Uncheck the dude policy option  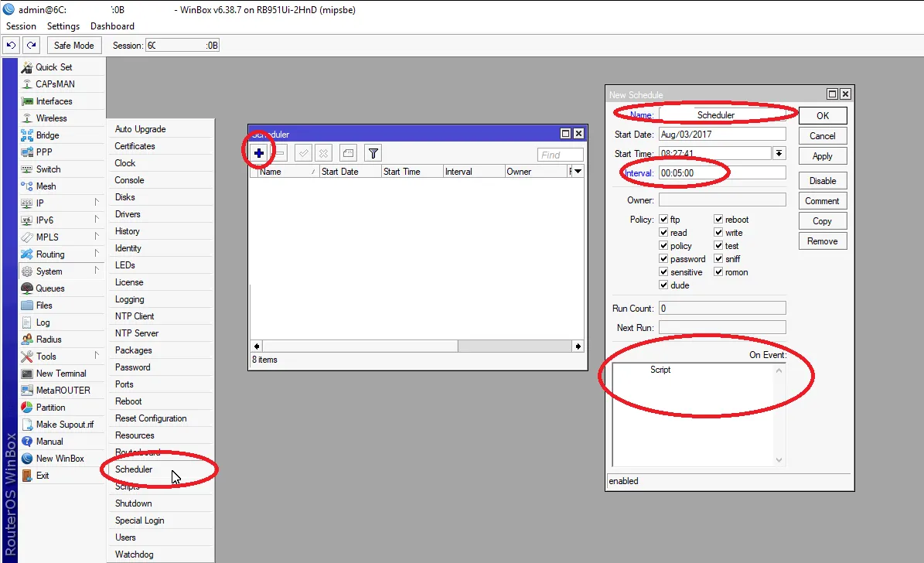point(663,285)
